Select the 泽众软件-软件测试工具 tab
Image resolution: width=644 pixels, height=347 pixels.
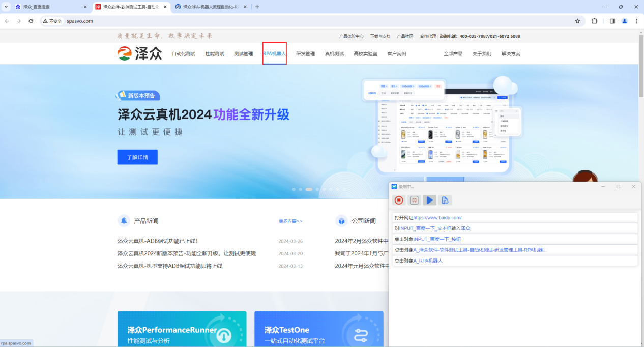coord(131,7)
